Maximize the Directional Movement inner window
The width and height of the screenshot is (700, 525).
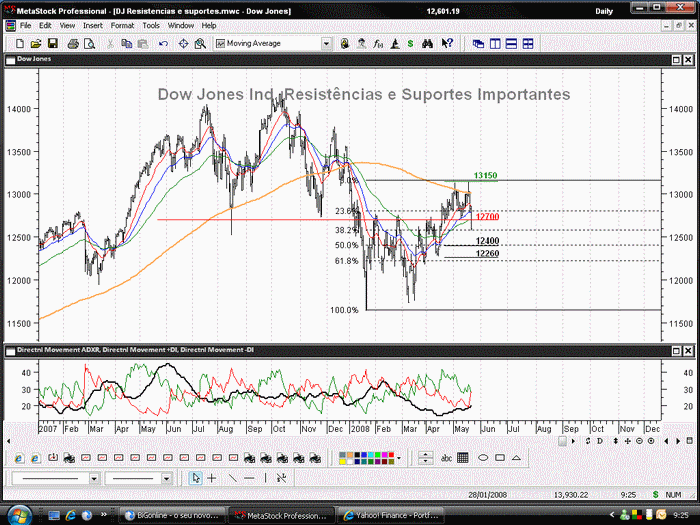(x=676, y=351)
